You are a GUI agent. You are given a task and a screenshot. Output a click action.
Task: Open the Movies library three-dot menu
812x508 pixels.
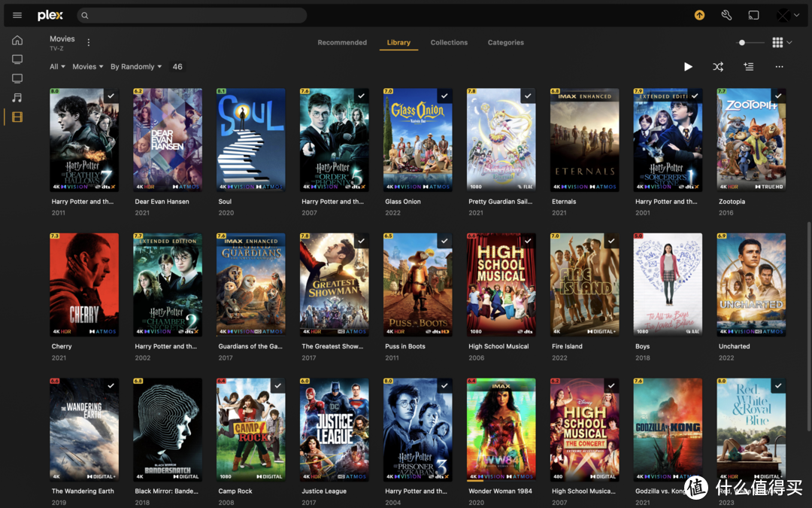(89, 42)
